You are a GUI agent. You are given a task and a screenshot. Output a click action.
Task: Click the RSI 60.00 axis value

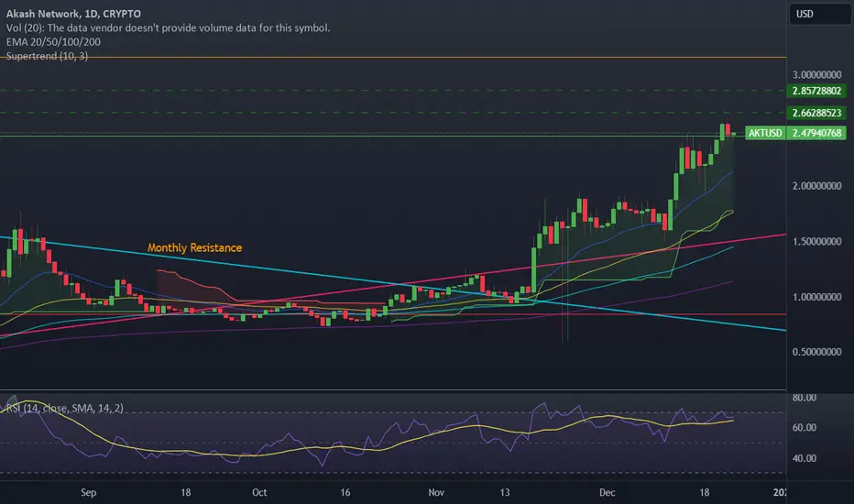tap(804, 428)
